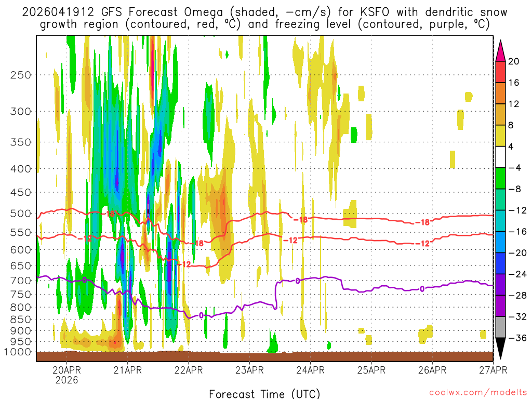Viewport: 532px width, 399px height.
Task: Click the 750 pressure level label
Action: point(21,295)
